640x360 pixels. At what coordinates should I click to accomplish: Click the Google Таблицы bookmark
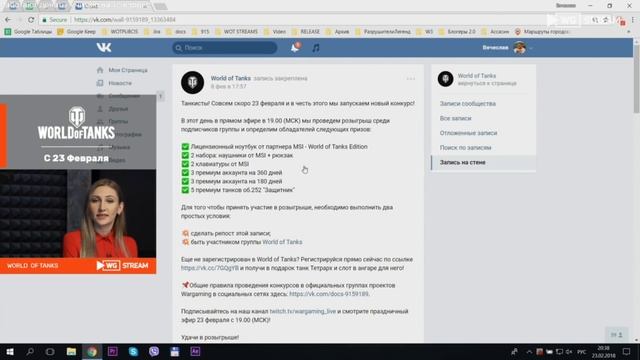[28, 31]
